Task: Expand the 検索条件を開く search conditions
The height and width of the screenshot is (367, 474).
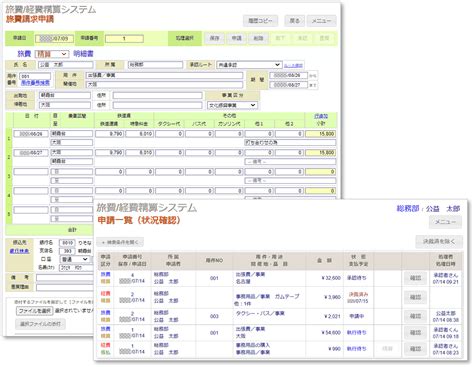Action: 120,242
